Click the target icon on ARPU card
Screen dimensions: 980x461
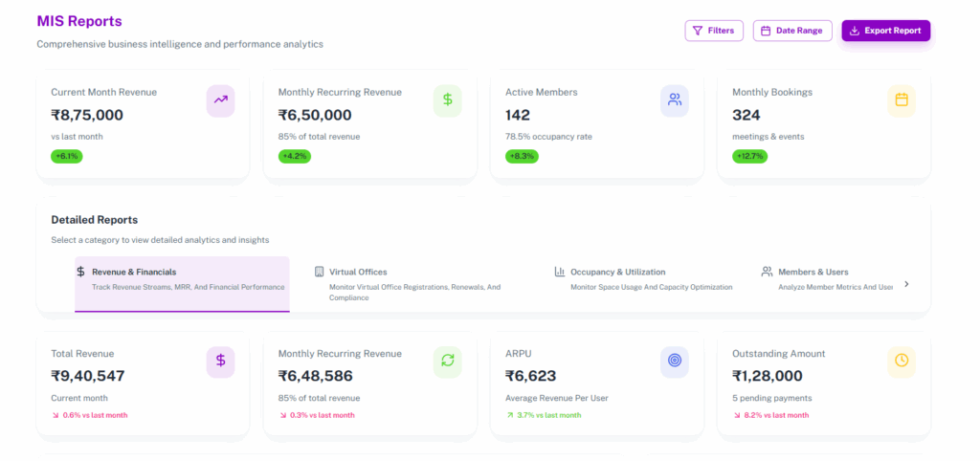tap(675, 361)
